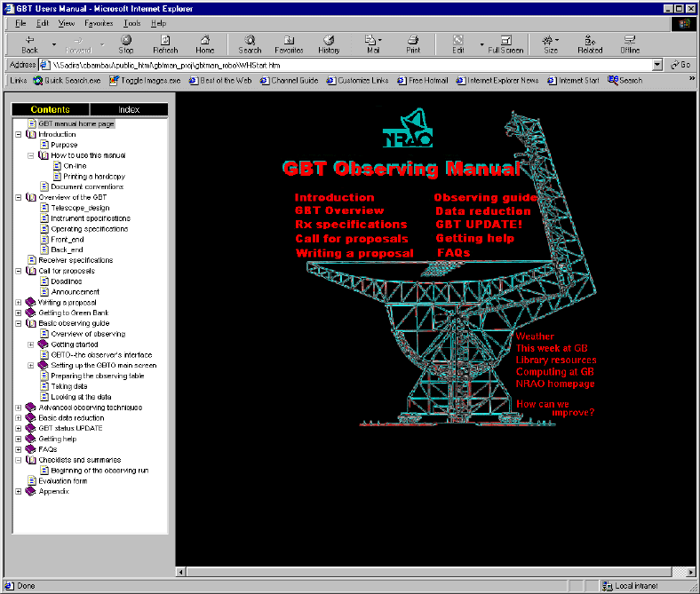The width and height of the screenshot is (700, 594).
Task: Click the Stop toolbar icon
Action: click(126, 44)
